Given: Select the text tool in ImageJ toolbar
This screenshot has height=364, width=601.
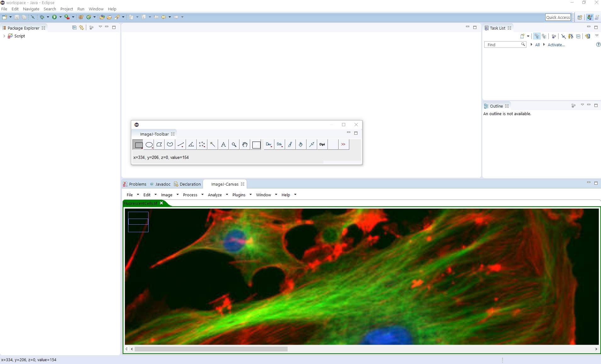Looking at the screenshot, I should click(x=223, y=144).
